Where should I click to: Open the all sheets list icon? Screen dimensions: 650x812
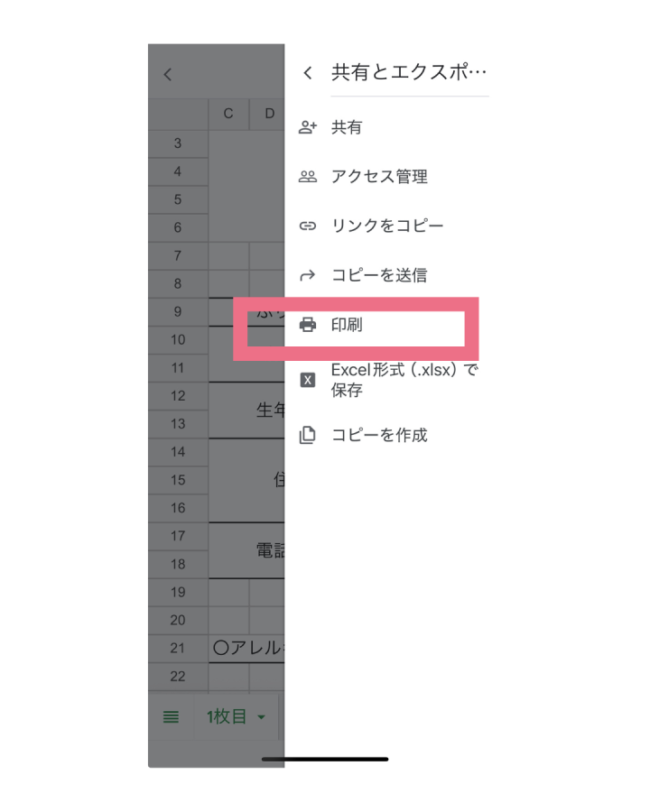pos(171,717)
